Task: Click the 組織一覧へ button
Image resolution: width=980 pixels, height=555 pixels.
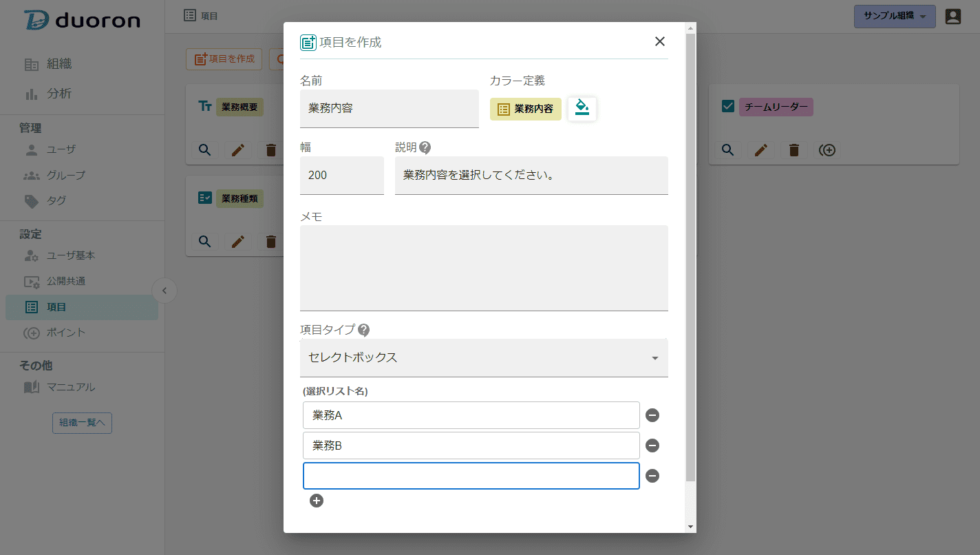Action: coord(82,423)
